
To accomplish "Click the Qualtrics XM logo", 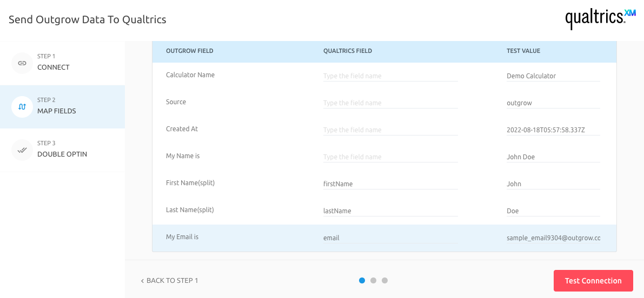I will click(x=600, y=18).
